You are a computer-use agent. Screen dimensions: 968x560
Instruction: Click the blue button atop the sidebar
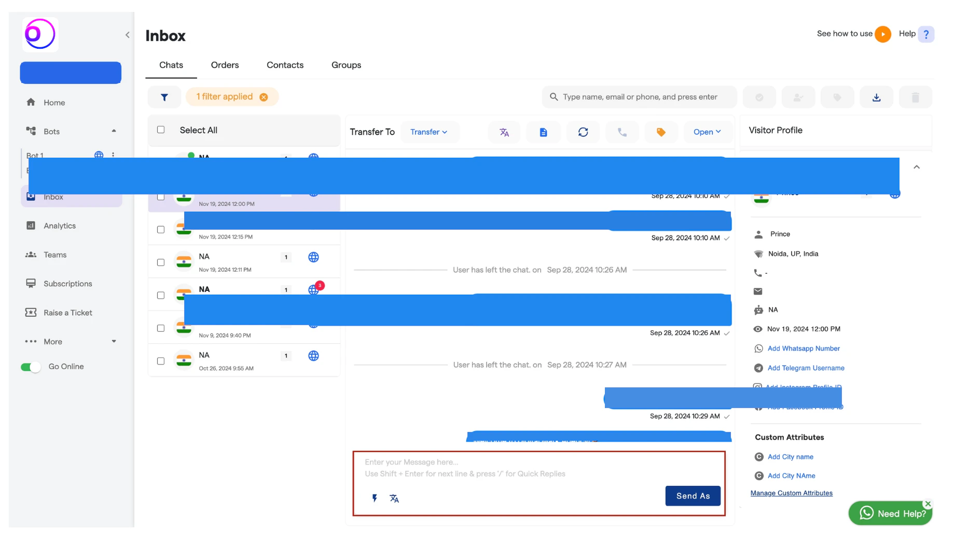pyautogui.click(x=71, y=73)
